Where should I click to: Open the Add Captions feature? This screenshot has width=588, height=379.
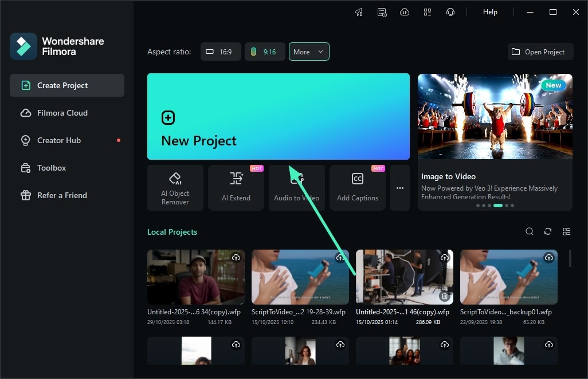[x=357, y=187]
